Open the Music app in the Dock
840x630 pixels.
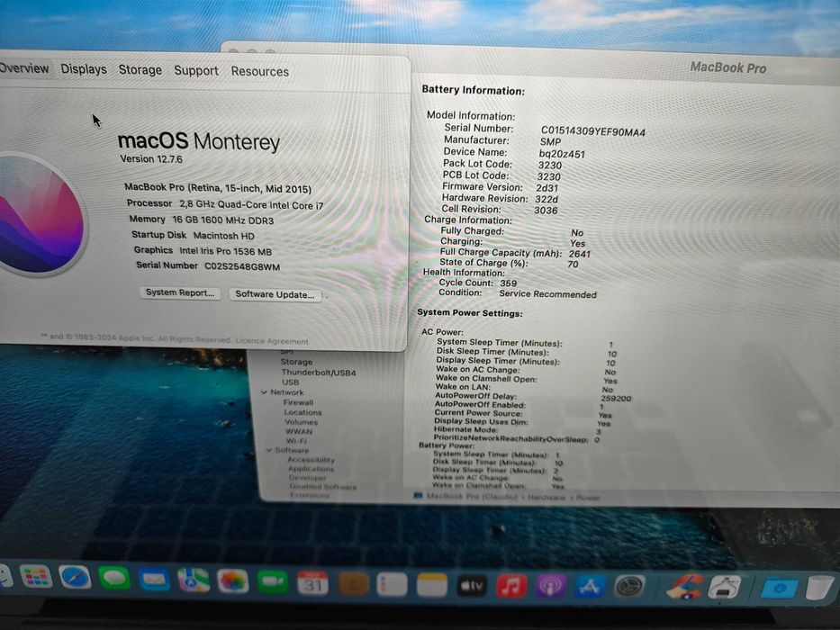[x=511, y=587]
